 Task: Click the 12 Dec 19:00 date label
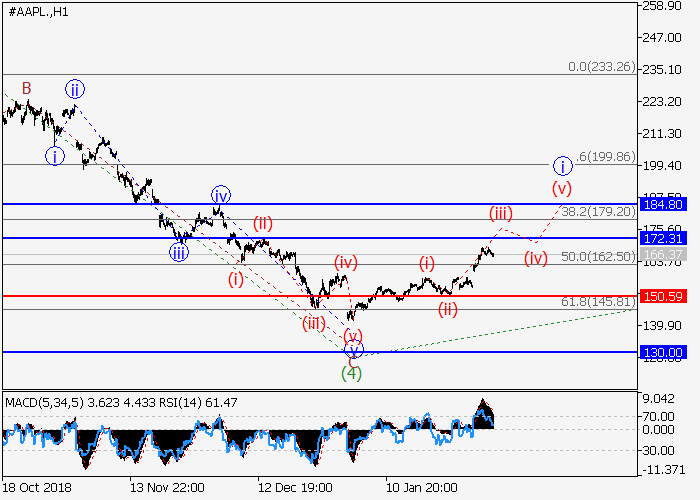295,487
